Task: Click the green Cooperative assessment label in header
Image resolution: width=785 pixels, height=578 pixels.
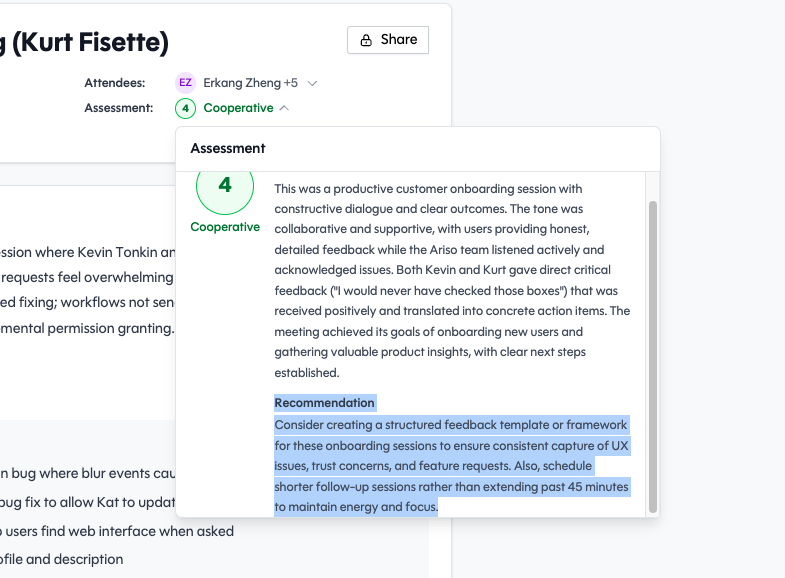Action: pyautogui.click(x=238, y=108)
